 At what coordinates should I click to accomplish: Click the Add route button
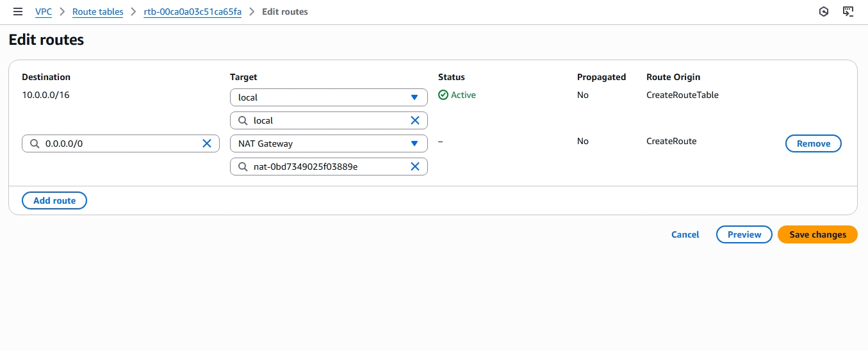click(x=54, y=200)
